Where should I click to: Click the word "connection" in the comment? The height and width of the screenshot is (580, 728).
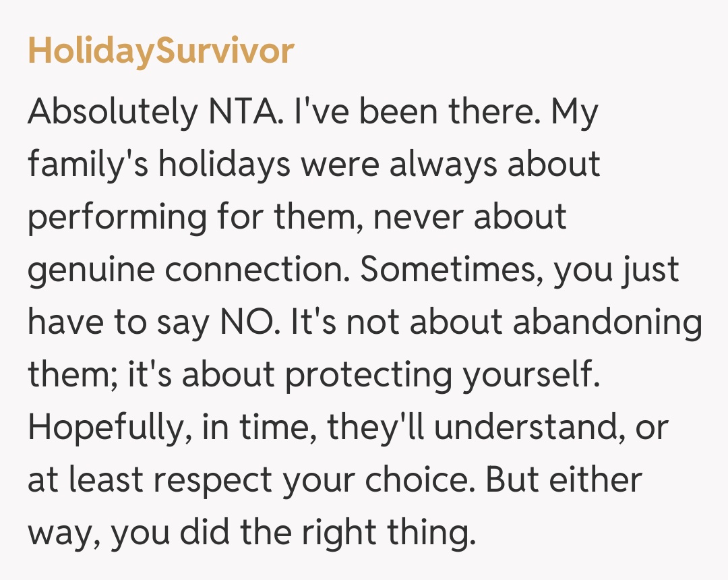click(x=256, y=270)
